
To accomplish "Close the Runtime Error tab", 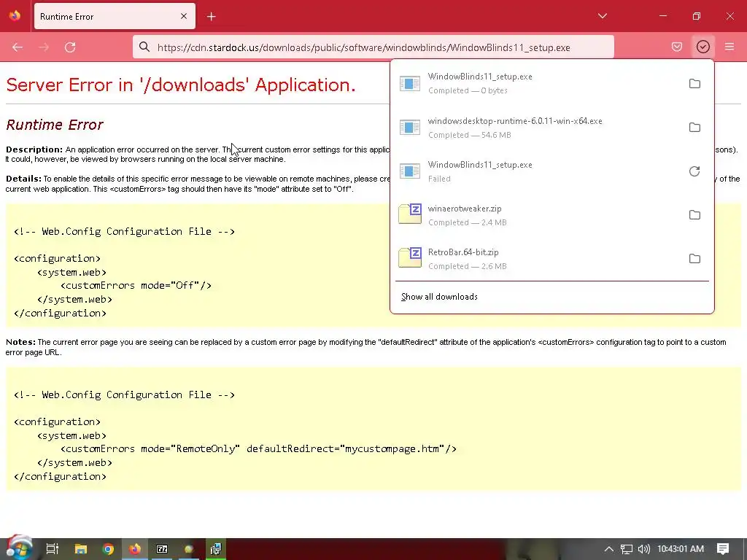I will coord(183,16).
